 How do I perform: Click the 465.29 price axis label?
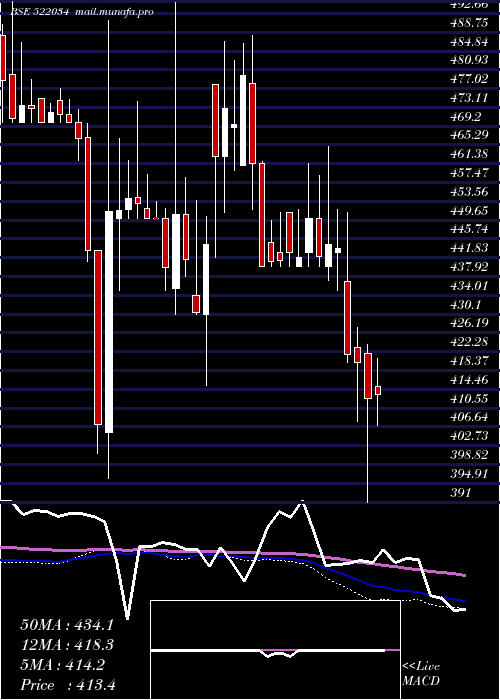coord(470,136)
